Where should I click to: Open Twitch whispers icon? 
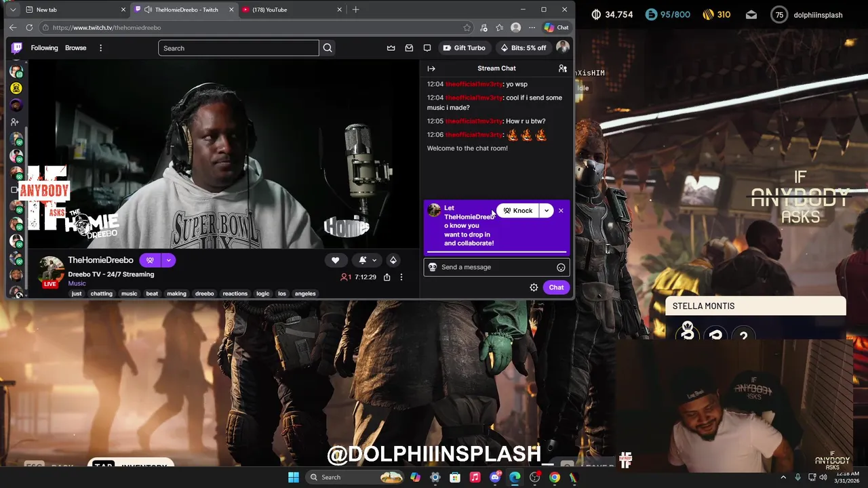[427, 48]
